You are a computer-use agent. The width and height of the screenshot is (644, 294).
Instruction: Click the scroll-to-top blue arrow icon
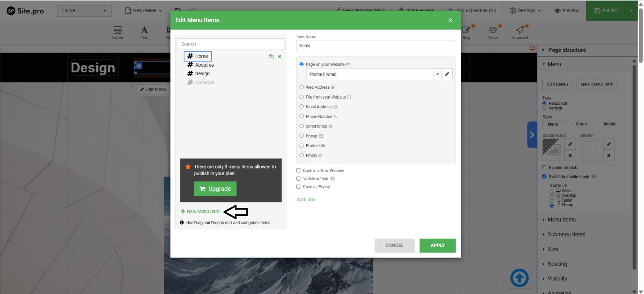[x=519, y=278]
